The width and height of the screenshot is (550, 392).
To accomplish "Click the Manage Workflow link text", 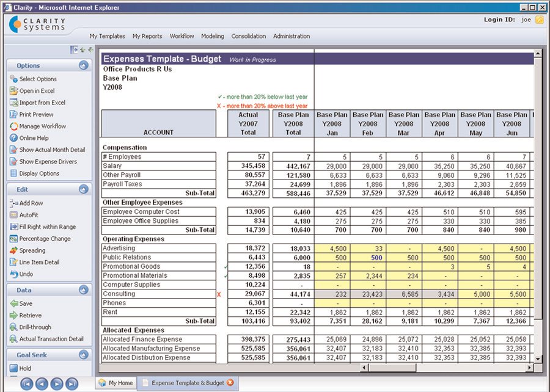I will (42, 126).
